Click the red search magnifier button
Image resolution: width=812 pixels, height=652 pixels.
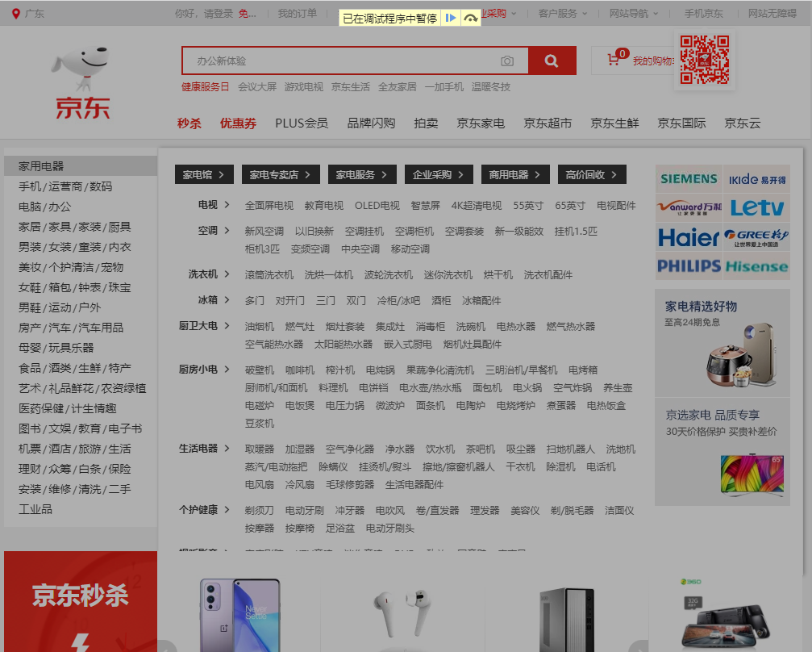[x=552, y=61]
